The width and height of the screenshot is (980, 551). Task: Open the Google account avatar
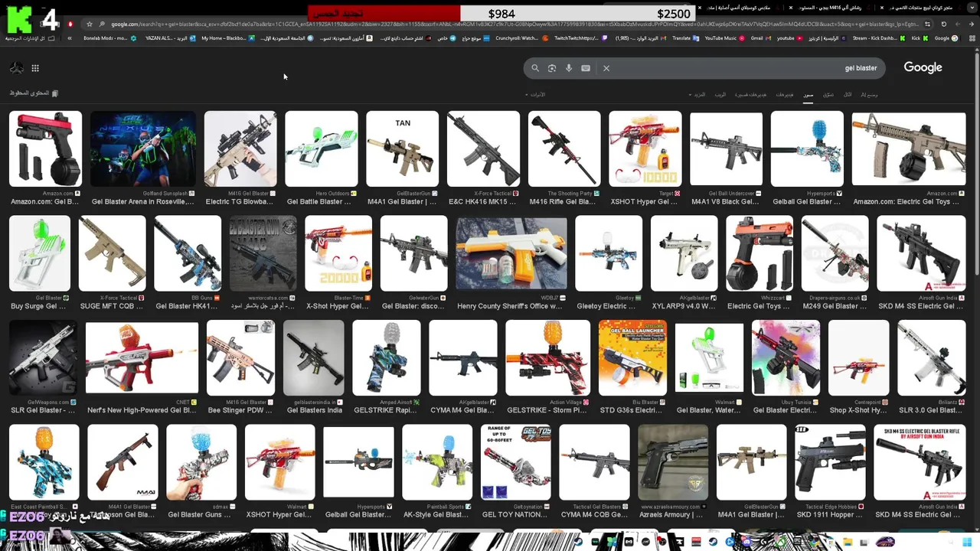[16, 68]
